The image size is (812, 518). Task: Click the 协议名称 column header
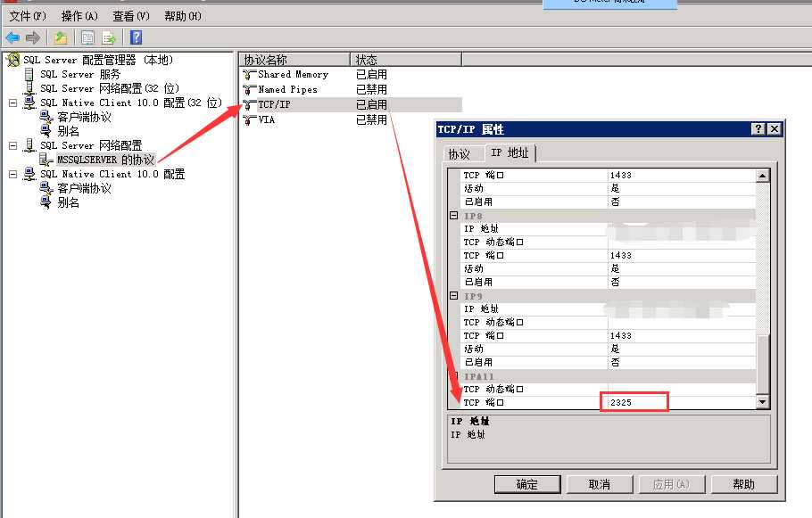(294, 60)
